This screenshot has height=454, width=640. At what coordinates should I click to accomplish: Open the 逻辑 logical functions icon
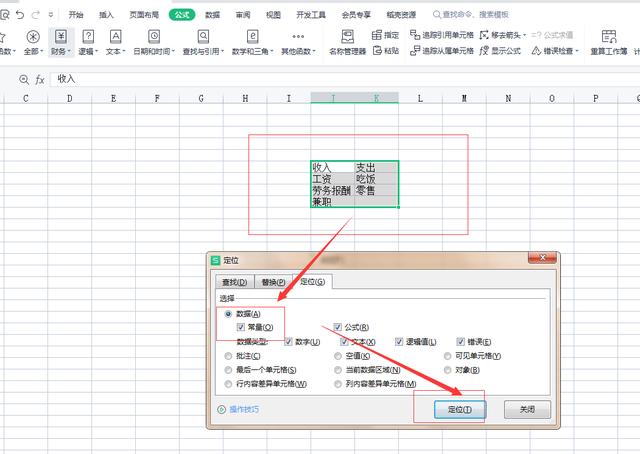[88, 37]
